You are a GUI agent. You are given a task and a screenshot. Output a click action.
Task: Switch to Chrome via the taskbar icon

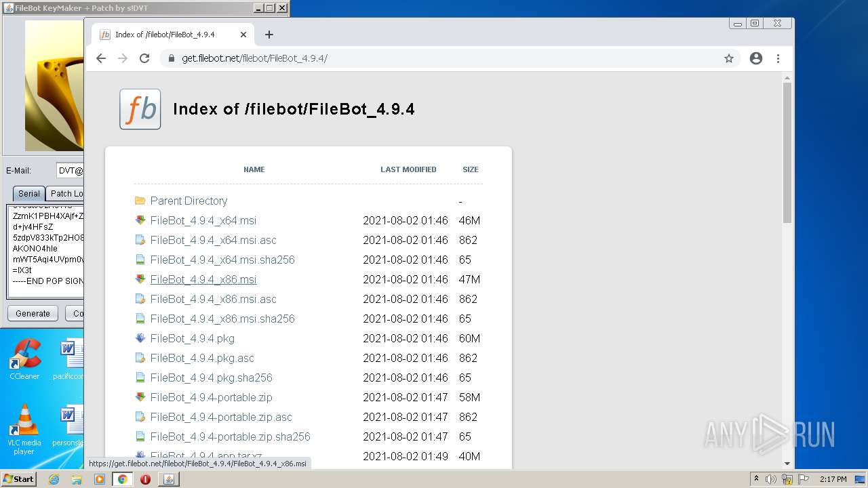(123, 479)
